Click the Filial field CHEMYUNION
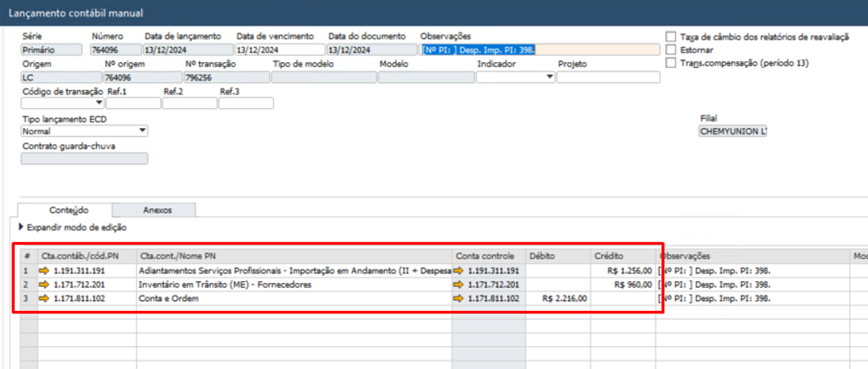The image size is (868, 369). 733,132
